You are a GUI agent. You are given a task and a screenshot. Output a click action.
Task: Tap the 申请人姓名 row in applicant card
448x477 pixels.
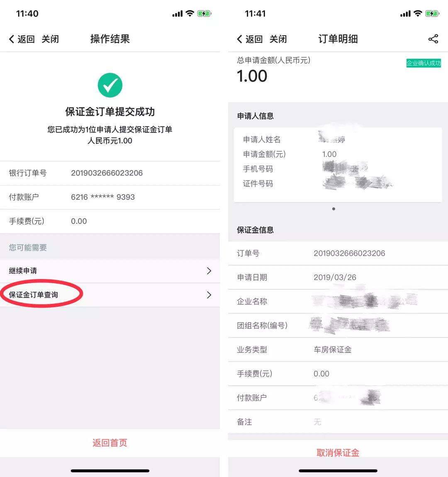click(x=338, y=139)
